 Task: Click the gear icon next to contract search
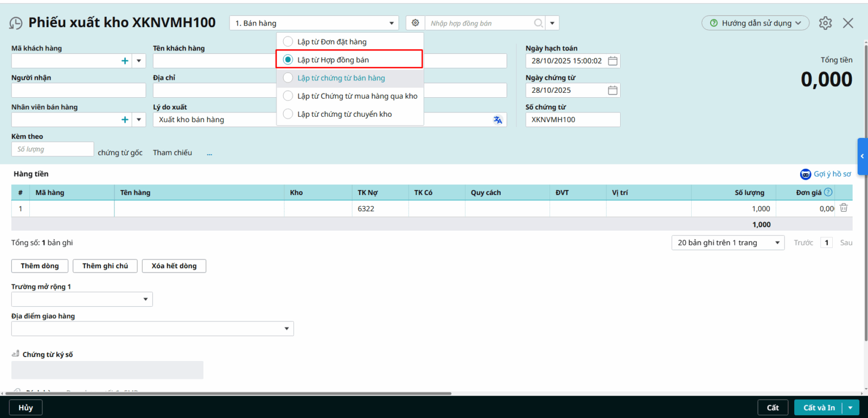tap(415, 23)
